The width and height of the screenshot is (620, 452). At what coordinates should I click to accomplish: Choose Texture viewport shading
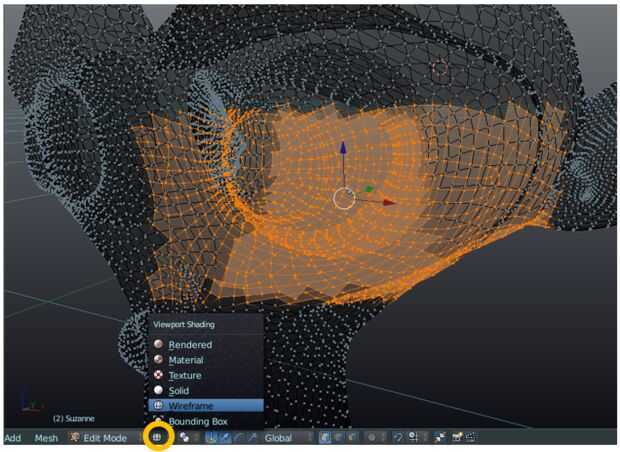coord(206,375)
